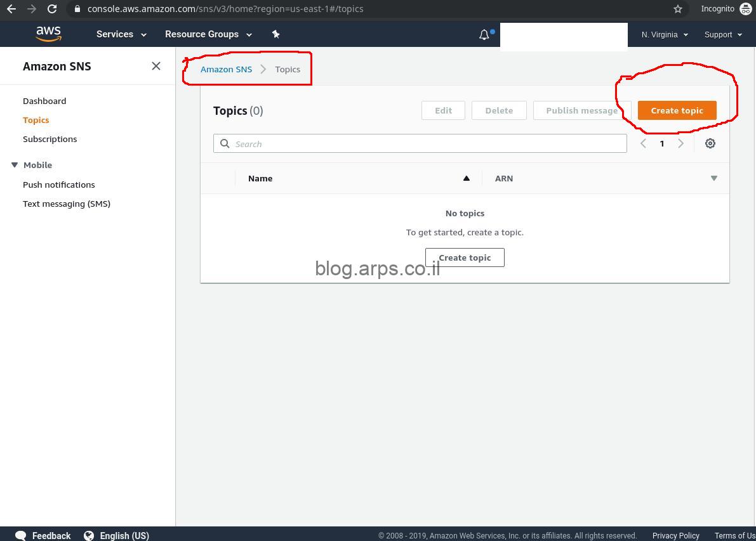
Task: Collapse the Mobile section triangle
Action: pos(15,165)
